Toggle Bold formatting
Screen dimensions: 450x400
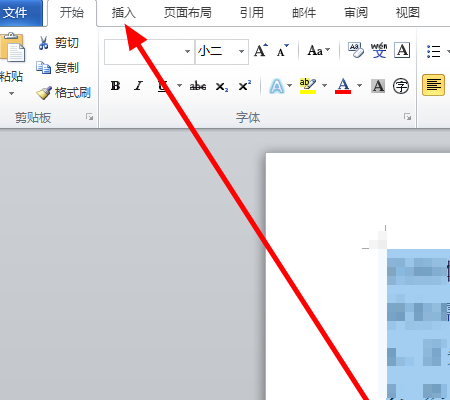pos(115,86)
